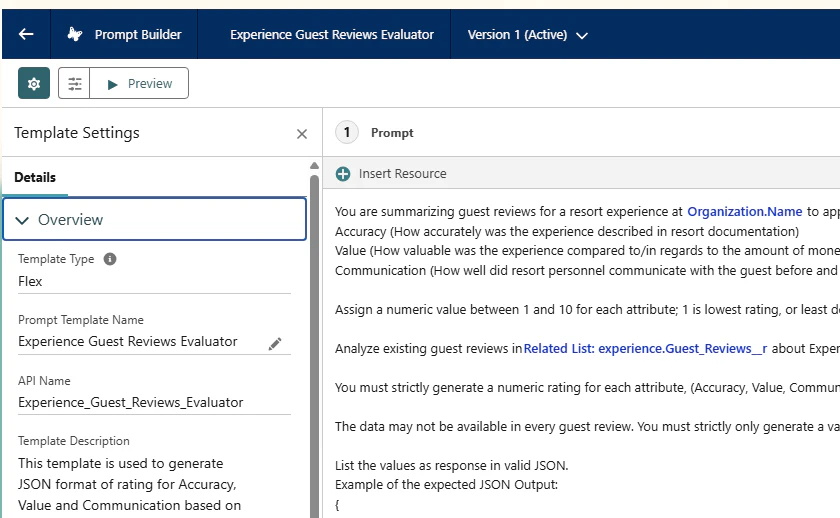This screenshot has width=840, height=518.
Task: Click the back arrow icon
Action: [x=26, y=34]
